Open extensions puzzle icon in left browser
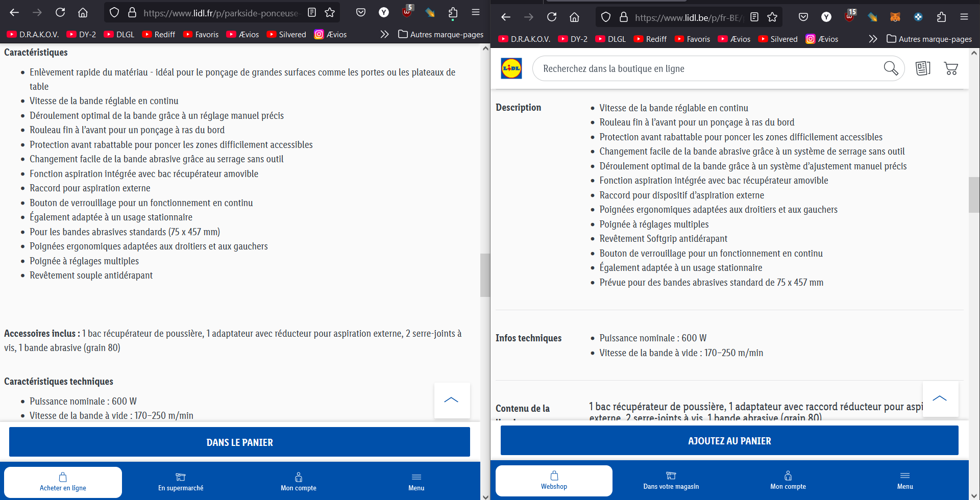This screenshot has height=500, width=980. click(453, 12)
